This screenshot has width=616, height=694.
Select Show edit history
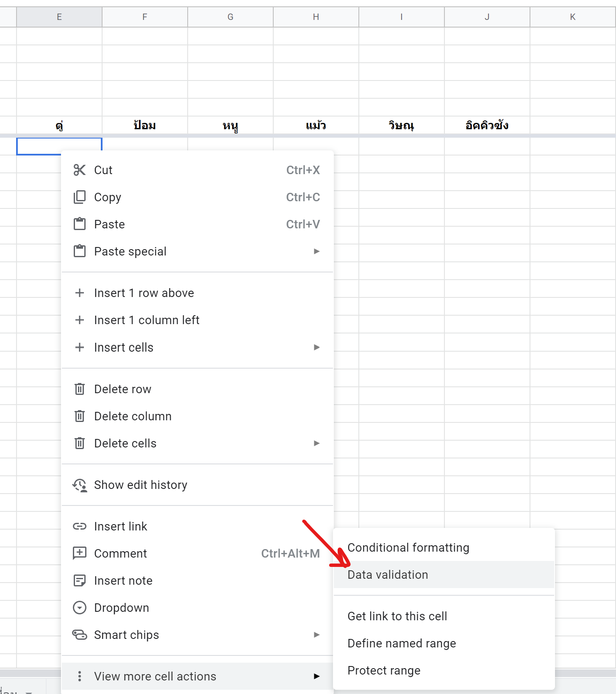[x=197, y=485]
